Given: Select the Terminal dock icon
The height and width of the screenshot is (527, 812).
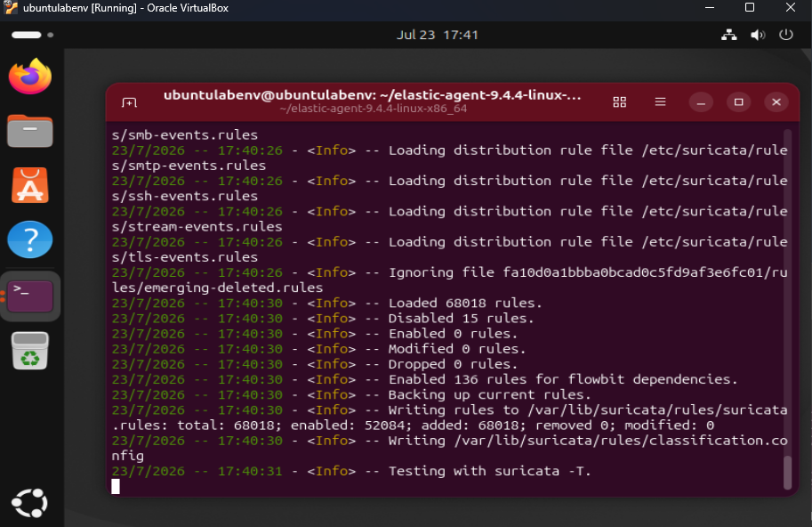Looking at the screenshot, I should 30,296.
